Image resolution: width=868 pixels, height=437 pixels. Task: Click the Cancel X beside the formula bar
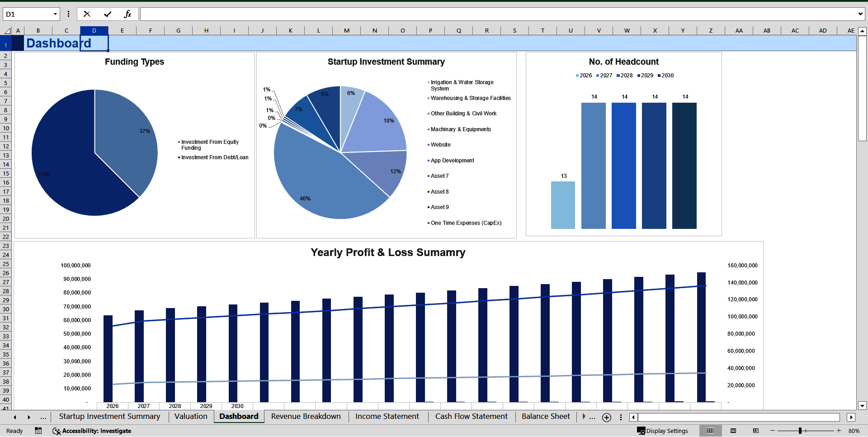[x=87, y=14]
